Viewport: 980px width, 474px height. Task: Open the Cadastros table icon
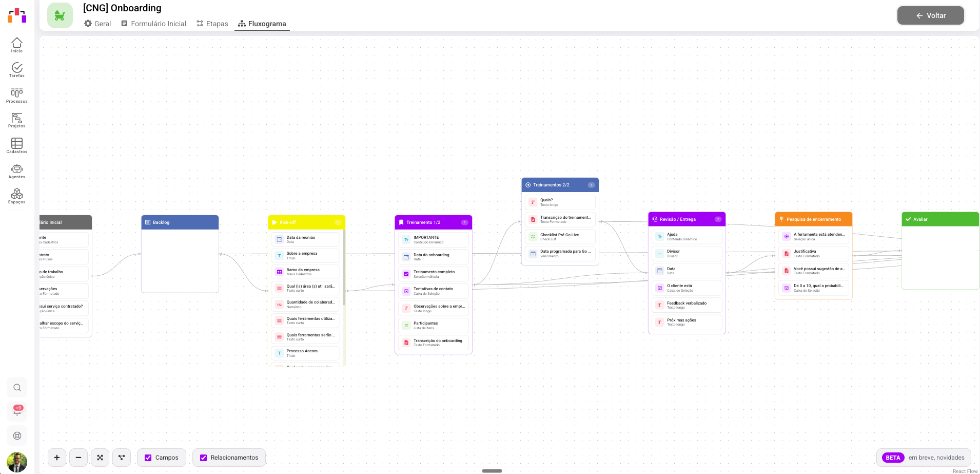coord(17,146)
